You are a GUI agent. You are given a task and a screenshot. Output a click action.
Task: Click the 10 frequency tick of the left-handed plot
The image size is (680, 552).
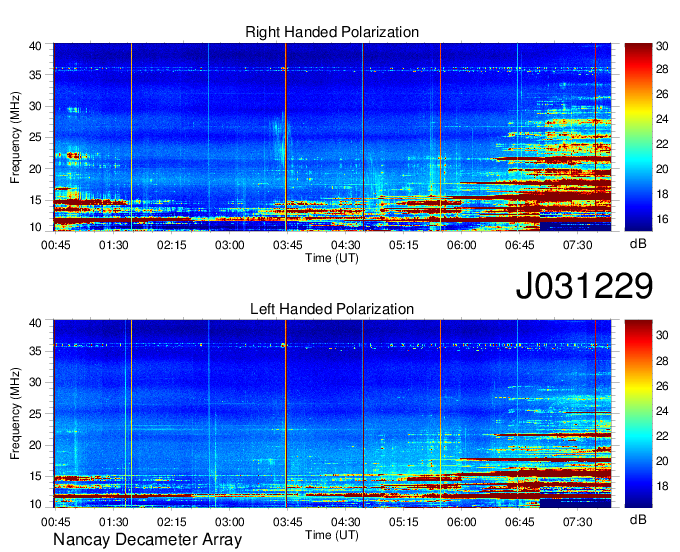click(x=35, y=504)
